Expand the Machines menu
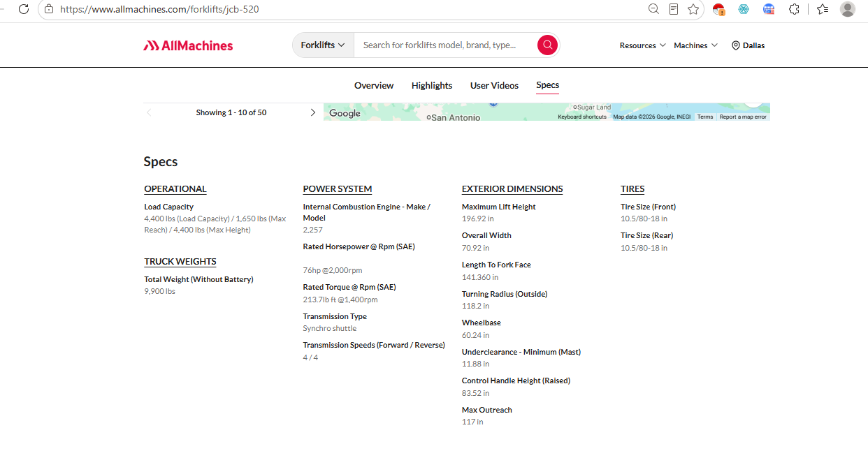The image size is (868, 451). click(x=695, y=45)
